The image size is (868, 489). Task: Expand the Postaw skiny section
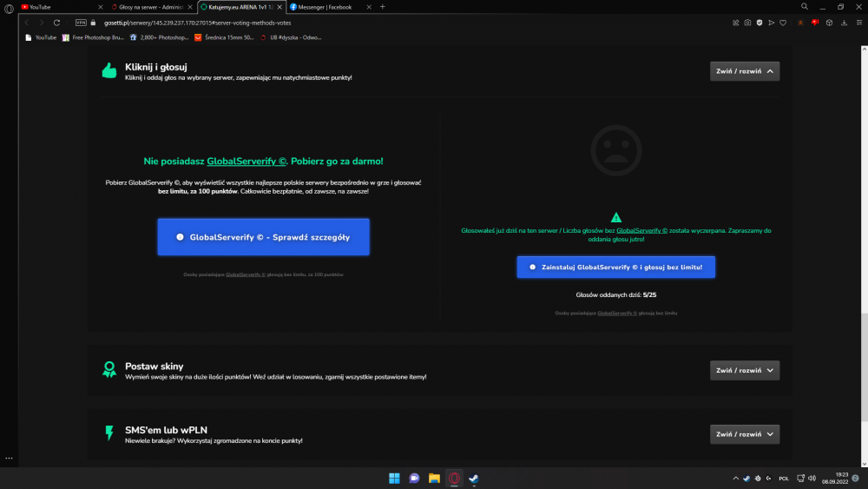tap(745, 371)
